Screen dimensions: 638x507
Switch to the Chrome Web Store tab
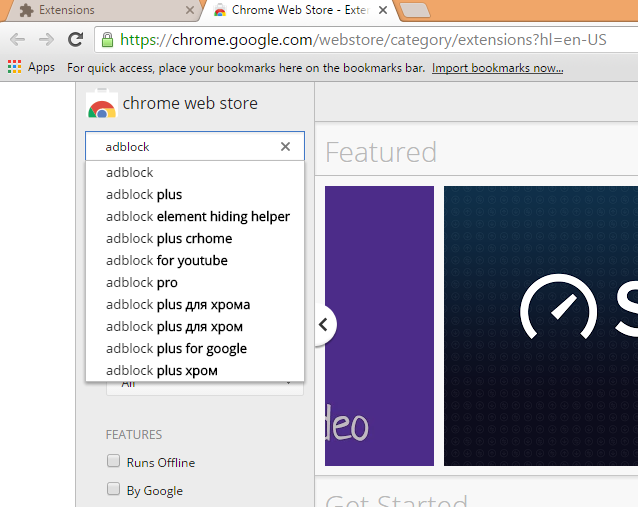pyautogui.click(x=299, y=10)
